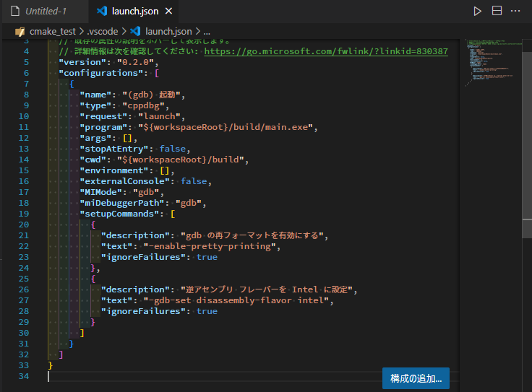Click the miDebuggerPath "gdb" value
The height and width of the screenshot is (392, 532).
coord(192,203)
